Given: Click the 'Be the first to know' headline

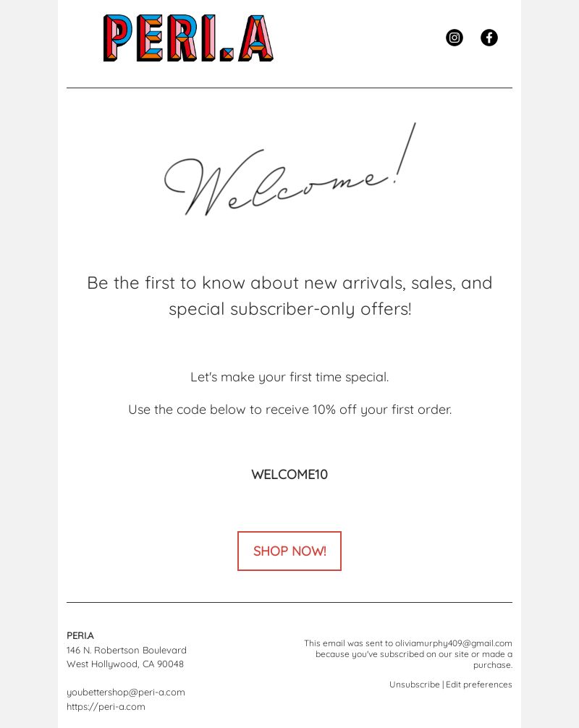Looking at the screenshot, I should click(x=289, y=283).
